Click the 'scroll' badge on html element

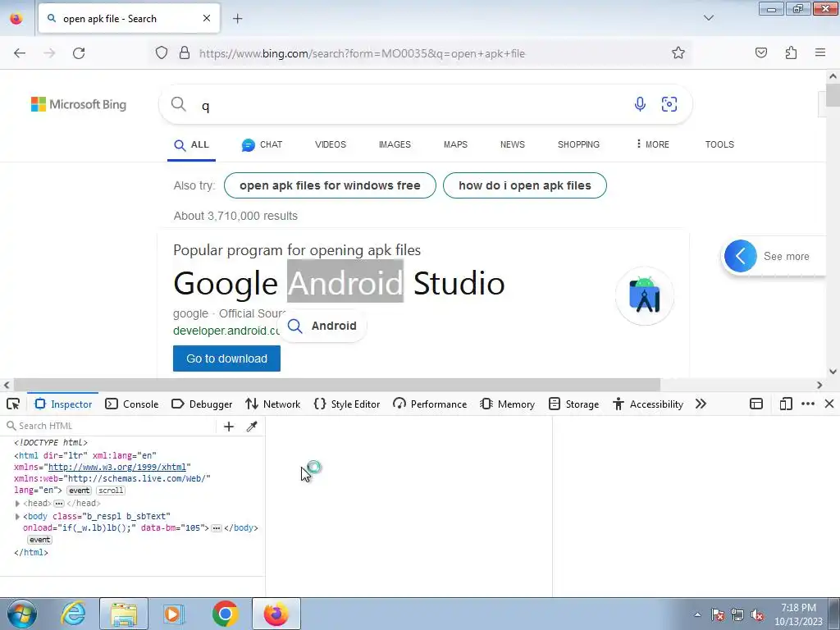pos(111,491)
